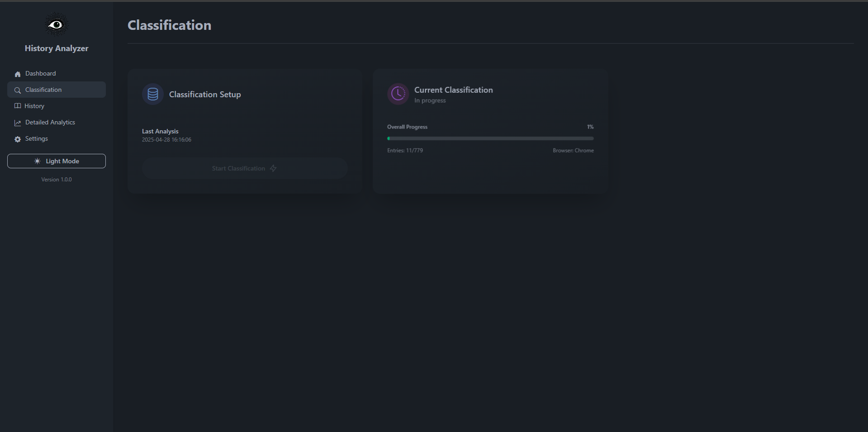
Task: Click the Overall Progress bar
Action: click(490, 138)
